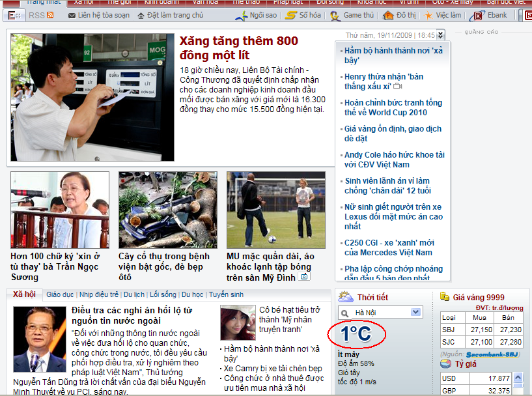Image resolution: width=532 pixels, height=396 pixels.
Task: Open link Hoàn chỉnh bức tranh World Cup 2010
Action: coord(393,107)
